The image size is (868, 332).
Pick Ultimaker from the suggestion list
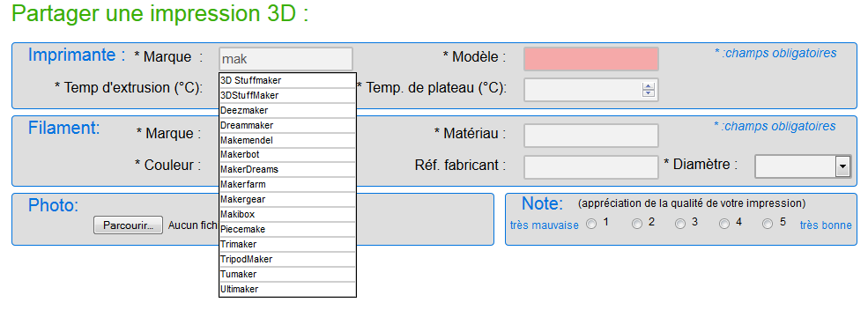287,289
